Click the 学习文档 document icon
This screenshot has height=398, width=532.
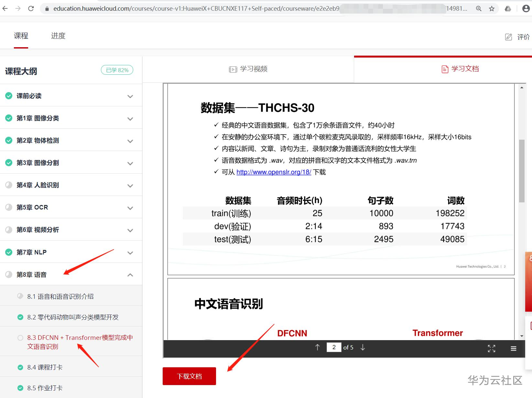445,69
